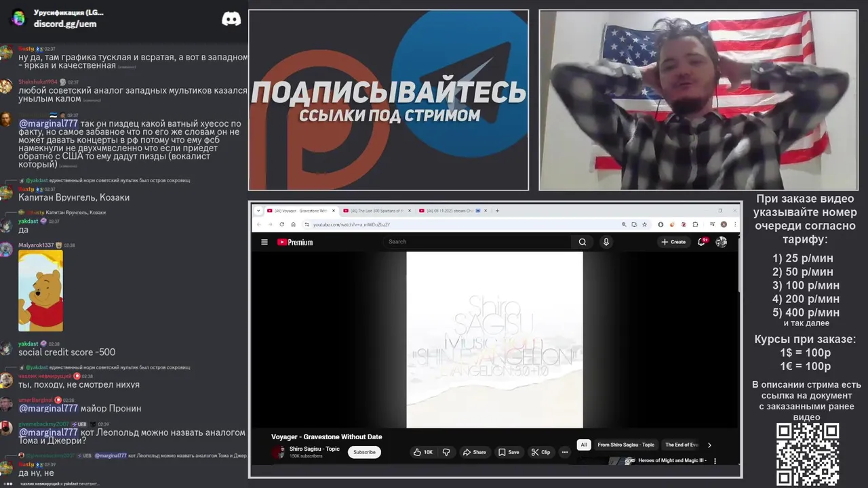Click @marginal777 mention in майор Пронин message
The width and height of the screenshot is (868, 488).
pyautogui.click(x=48, y=408)
